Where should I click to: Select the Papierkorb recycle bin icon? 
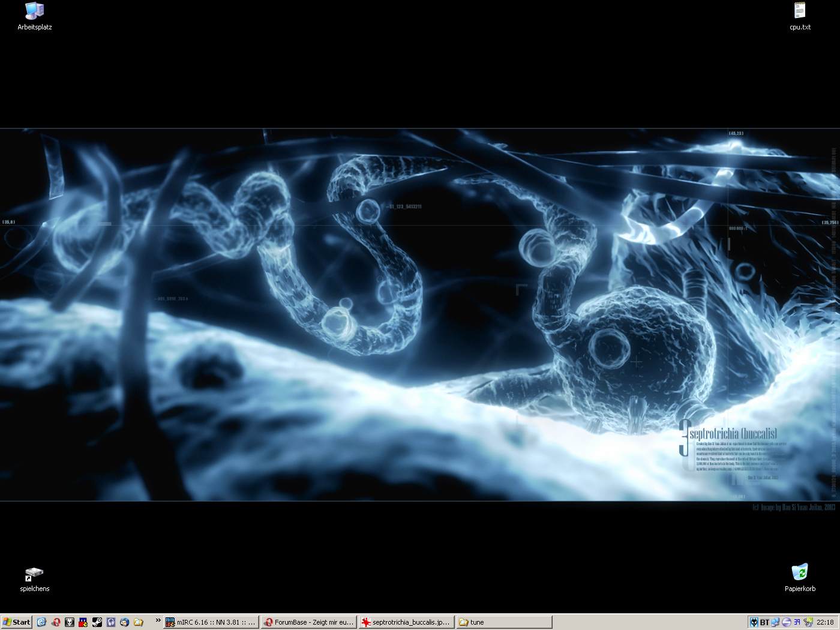[800, 578]
